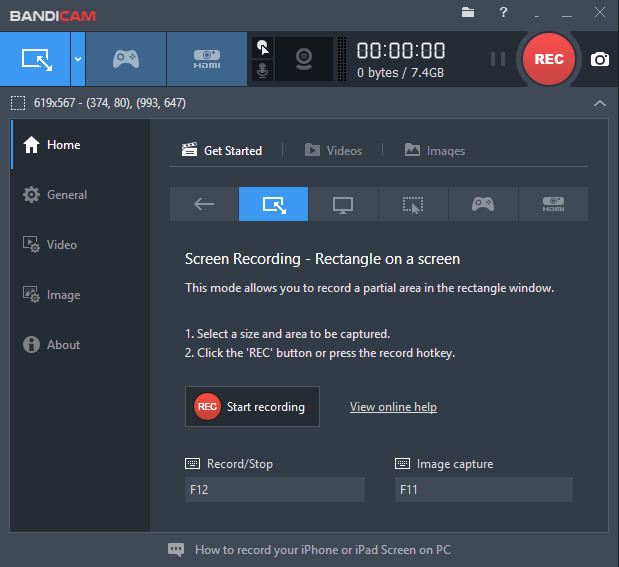Switch to the Videos tab

[x=333, y=150]
